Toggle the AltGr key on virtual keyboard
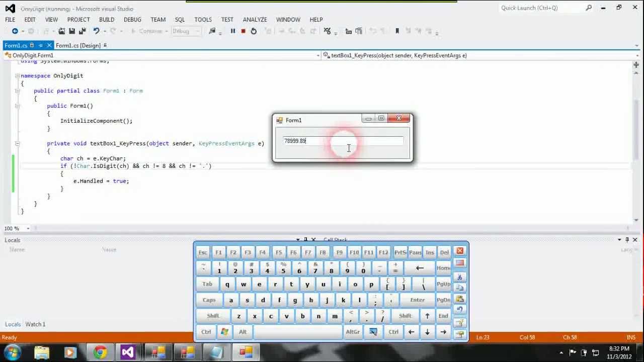644x362 pixels. 353,332
